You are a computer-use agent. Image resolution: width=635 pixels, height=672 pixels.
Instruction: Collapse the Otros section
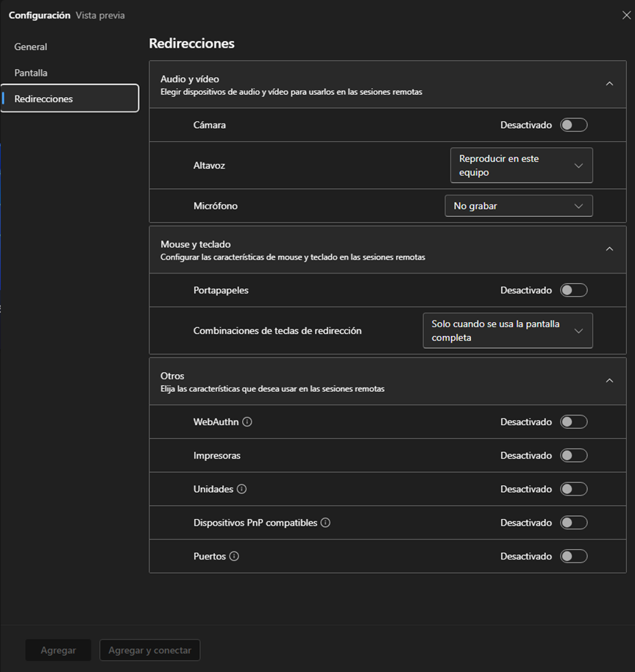pyautogui.click(x=609, y=381)
